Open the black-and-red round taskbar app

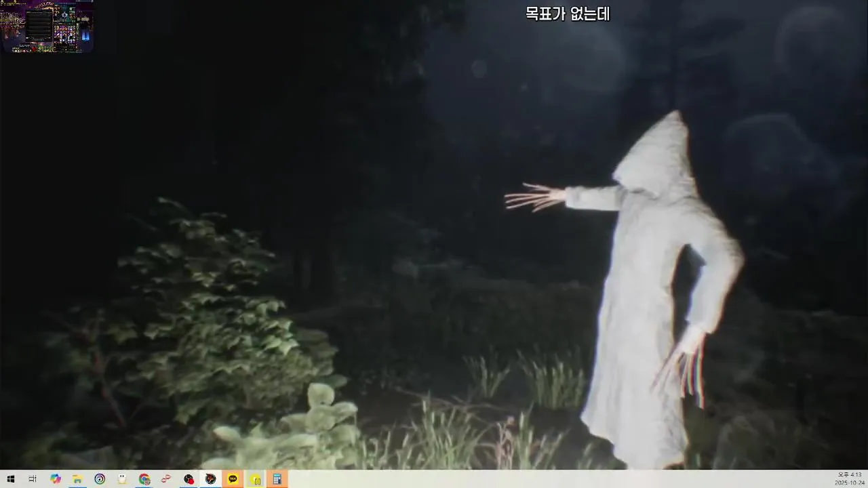pyautogui.click(x=189, y=479)
